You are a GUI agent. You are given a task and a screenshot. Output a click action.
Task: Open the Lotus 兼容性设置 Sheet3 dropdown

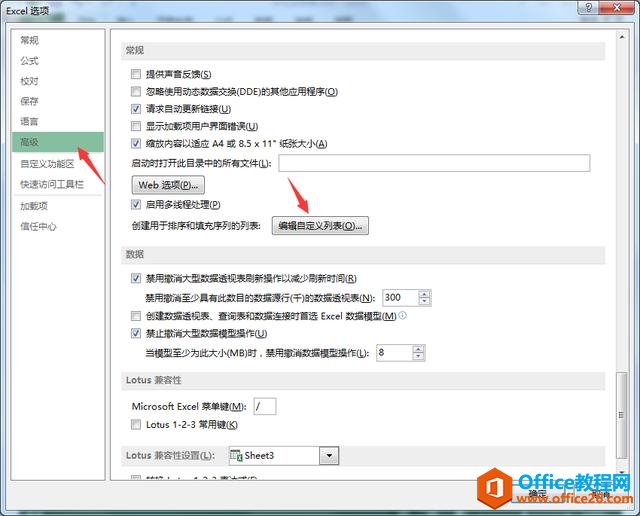coord(329,456)
